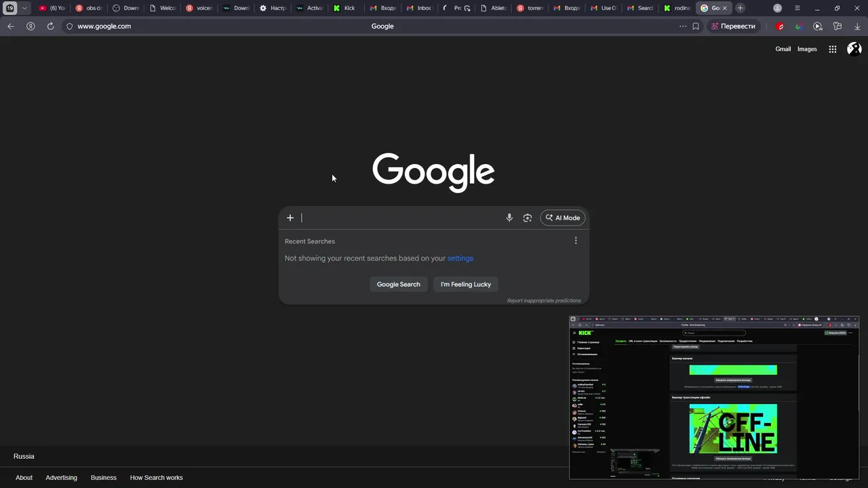This screenshot has width=868, height=488.
Task: Switch to the Gmail Search tab
Action: coord(639,8)
